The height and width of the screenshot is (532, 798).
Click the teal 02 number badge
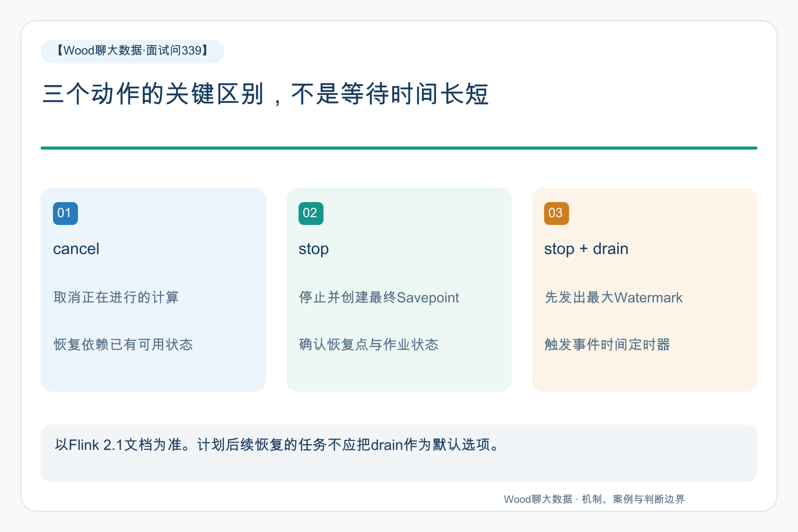pyautogui.click(x=311, y=214)
